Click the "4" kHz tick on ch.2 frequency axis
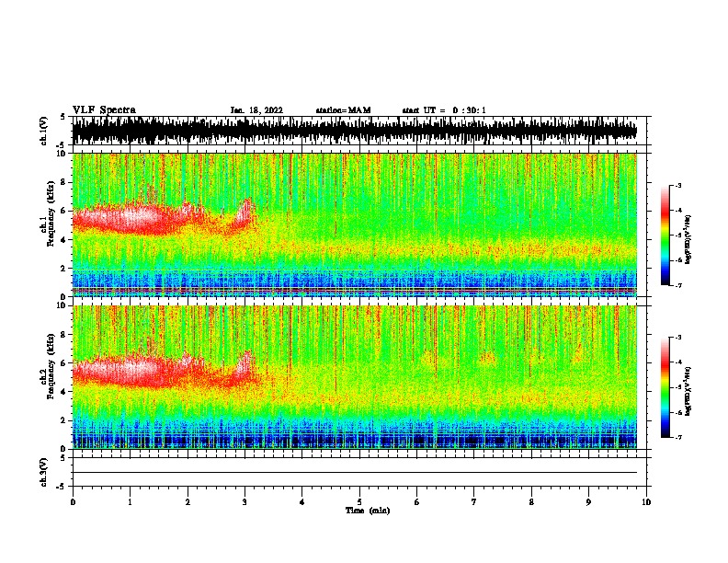The image size is (728, 563). (64, 392)
